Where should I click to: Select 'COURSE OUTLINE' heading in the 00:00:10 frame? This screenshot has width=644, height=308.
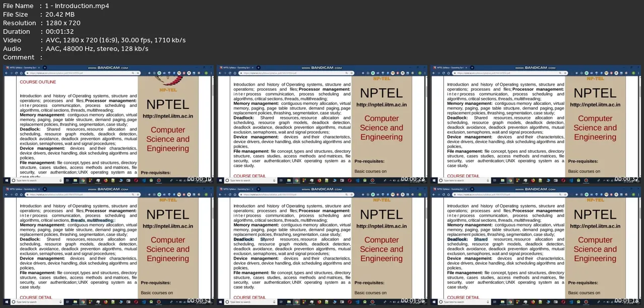[x=38, y=82]
